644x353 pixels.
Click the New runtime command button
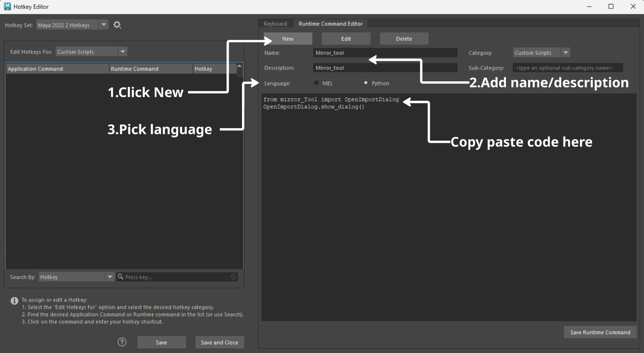point(288,39)
